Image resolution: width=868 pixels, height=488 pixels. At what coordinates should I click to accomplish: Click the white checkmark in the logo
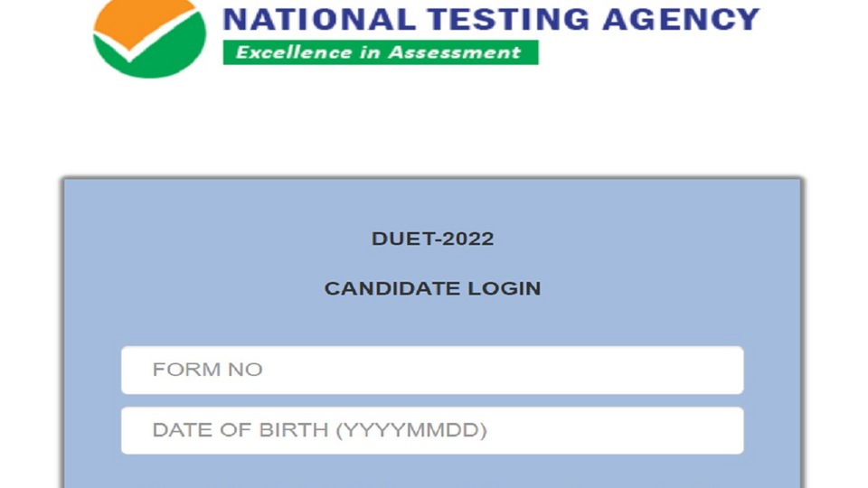148,40
